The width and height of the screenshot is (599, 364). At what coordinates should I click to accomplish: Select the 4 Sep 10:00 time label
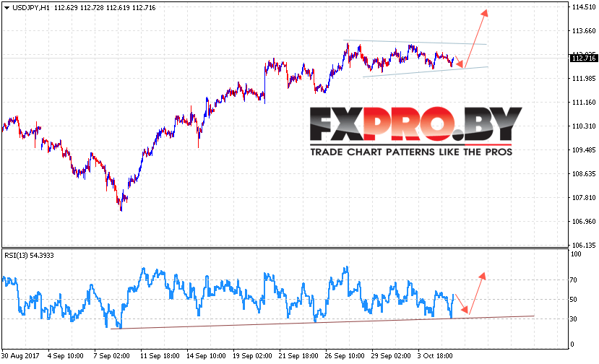click(65, 355)
